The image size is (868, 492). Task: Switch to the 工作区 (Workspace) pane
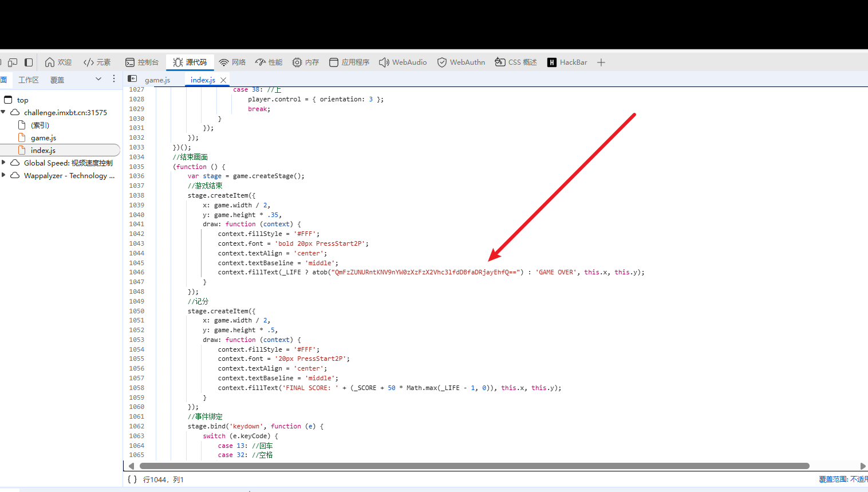(x=29, y=80)
